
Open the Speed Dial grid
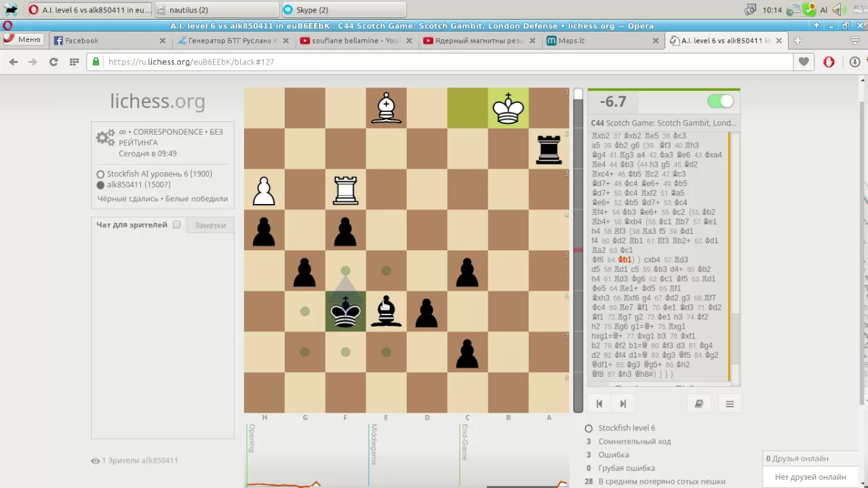(74, 62)
